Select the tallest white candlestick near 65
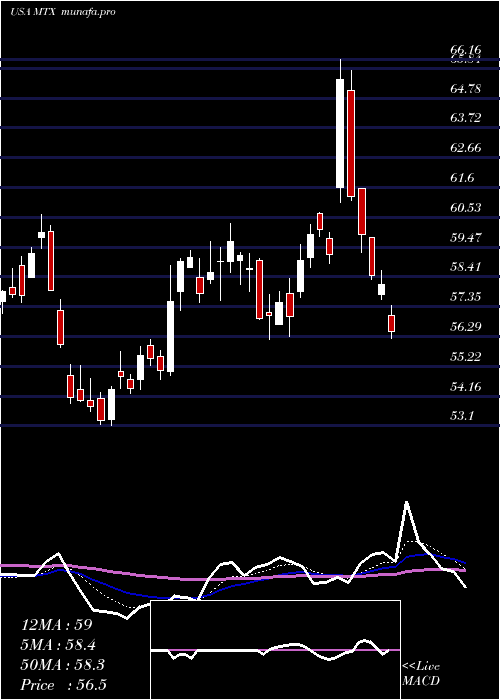 tap(340, 133)
